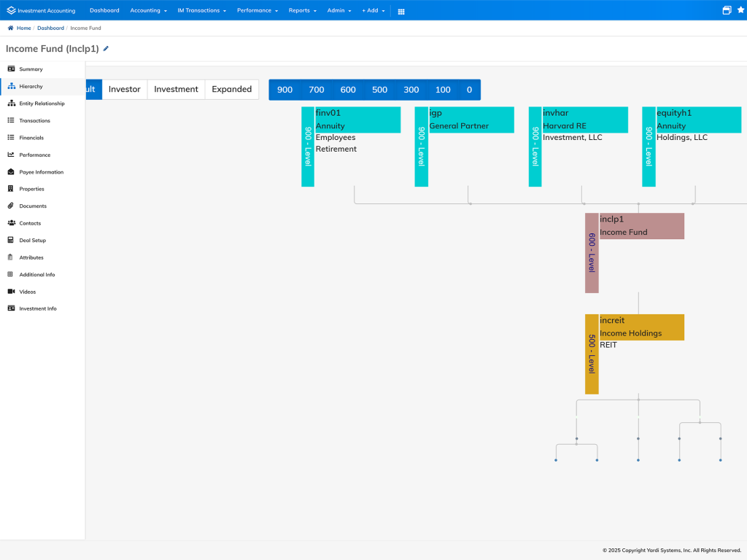Image resolution: width=747 pixels, height=560 pixels.
Task: Open the Investment Info card icon
Action: click(x=11, y=308)
